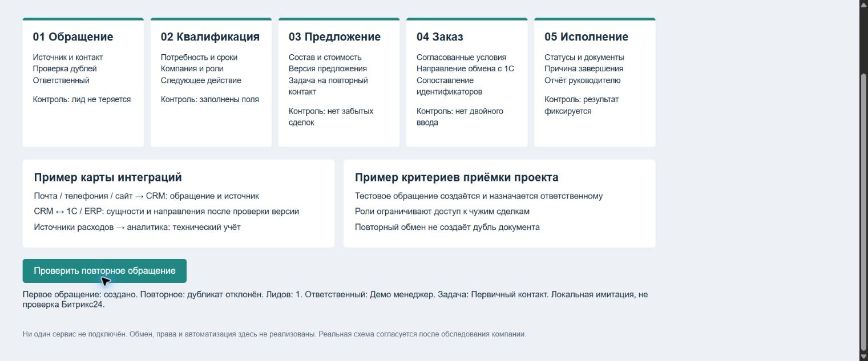Image resolution: width=868 pixels, height=361 pixels.
Task: Click the "Потребность и сроки" line
Action: click(199, 58)
